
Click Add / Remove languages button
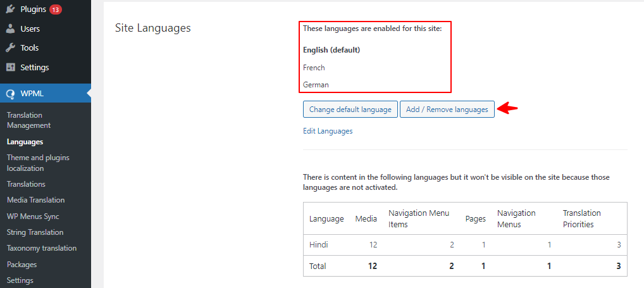(x=447, y=110)
